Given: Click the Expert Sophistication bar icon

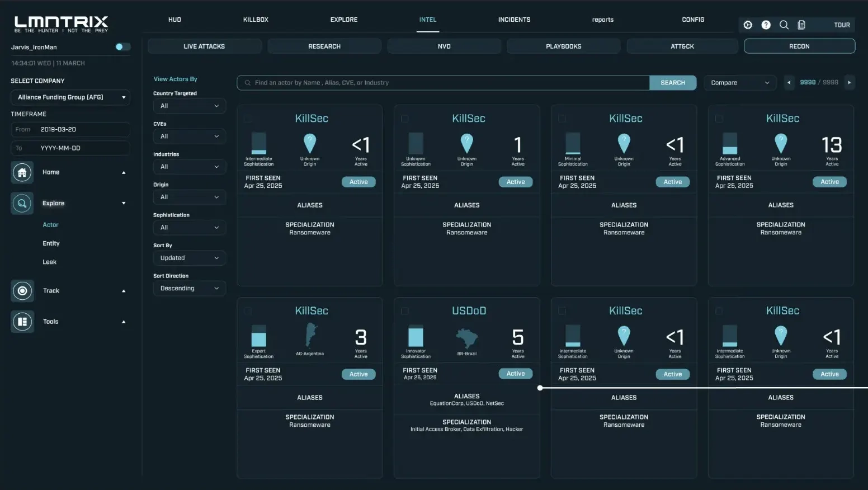Looking at the screenshot, I should [258, 336].
